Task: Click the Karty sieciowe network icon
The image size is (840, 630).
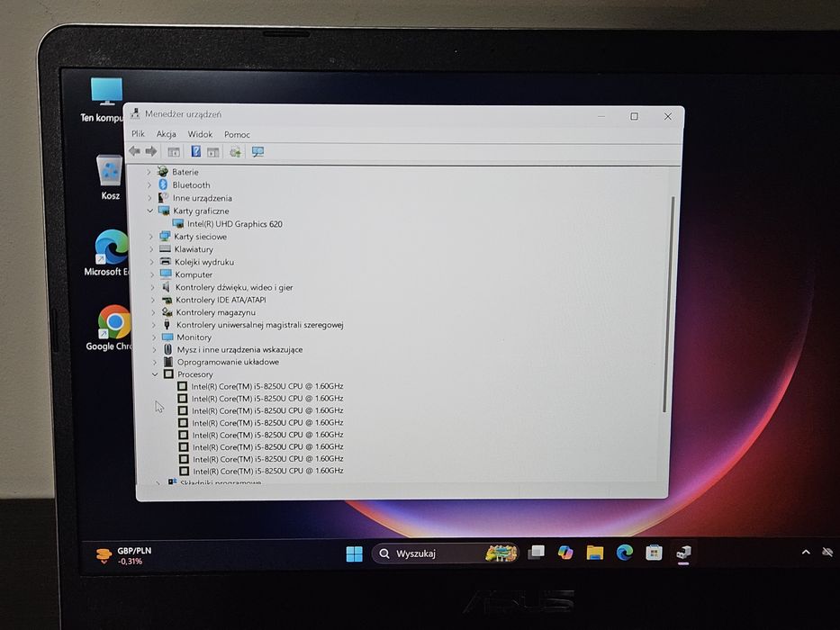Action: [165, 236]
